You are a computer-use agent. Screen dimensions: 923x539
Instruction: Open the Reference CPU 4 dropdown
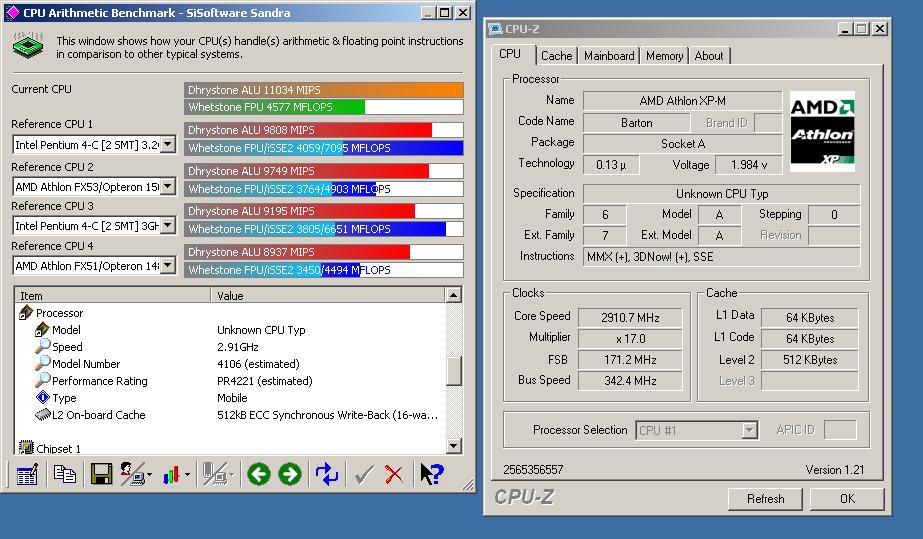[168, 265]
